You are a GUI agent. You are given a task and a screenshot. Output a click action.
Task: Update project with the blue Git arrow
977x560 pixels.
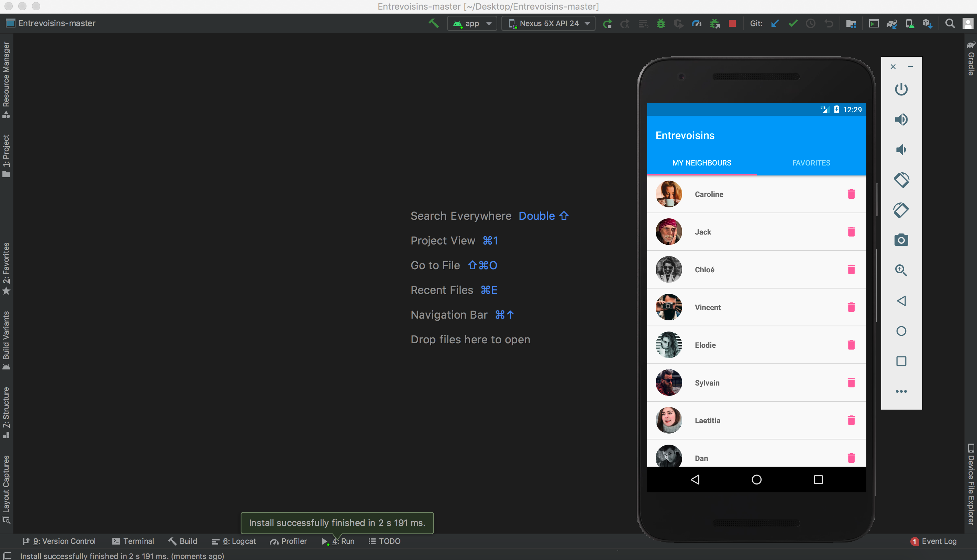tap(775, 23)
